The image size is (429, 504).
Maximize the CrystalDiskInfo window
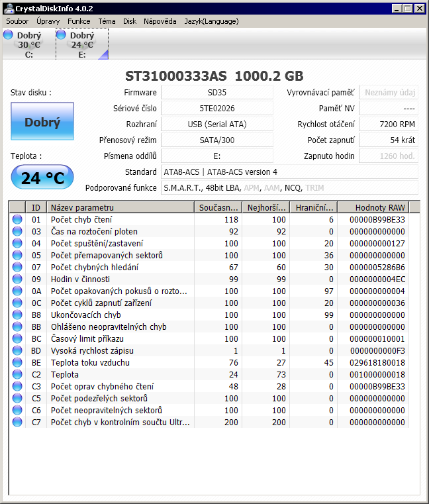407,9
